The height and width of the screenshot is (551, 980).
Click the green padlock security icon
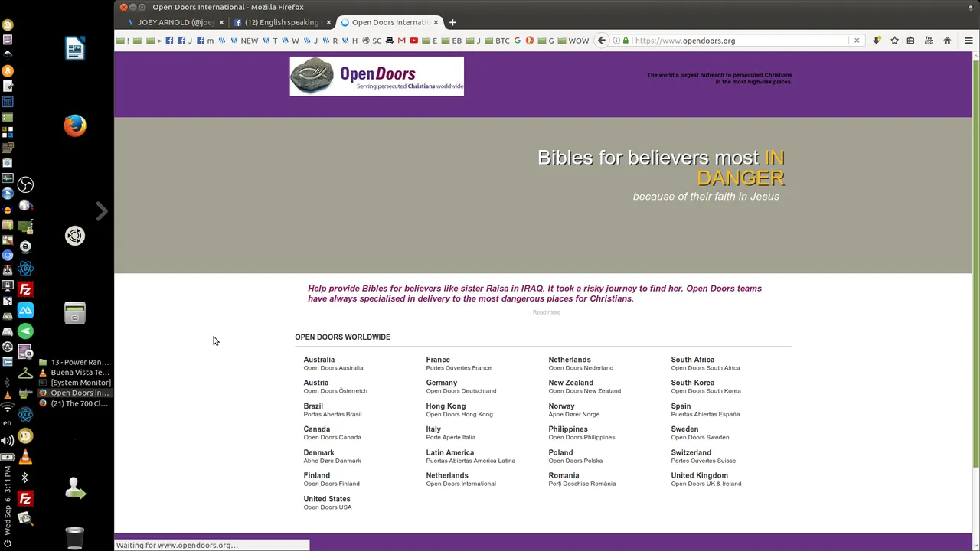pyautogui.click(x=626, y=41)
